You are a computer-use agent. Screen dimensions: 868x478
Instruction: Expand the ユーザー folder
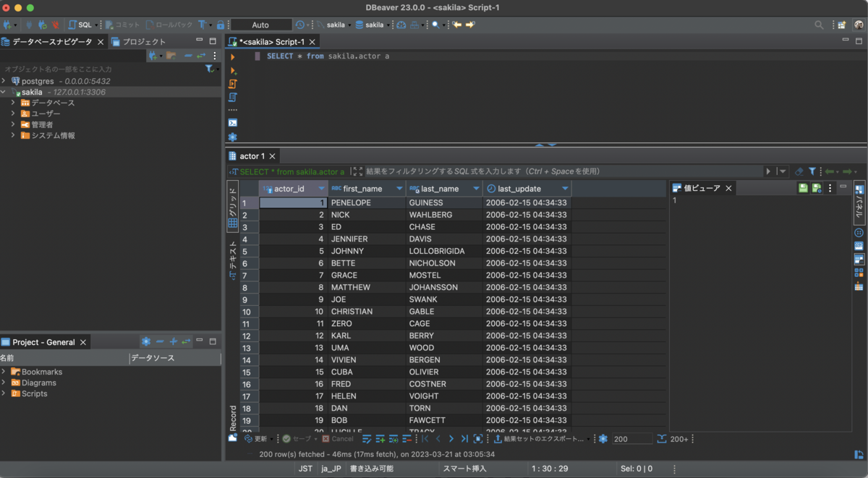tap(13, 114)
